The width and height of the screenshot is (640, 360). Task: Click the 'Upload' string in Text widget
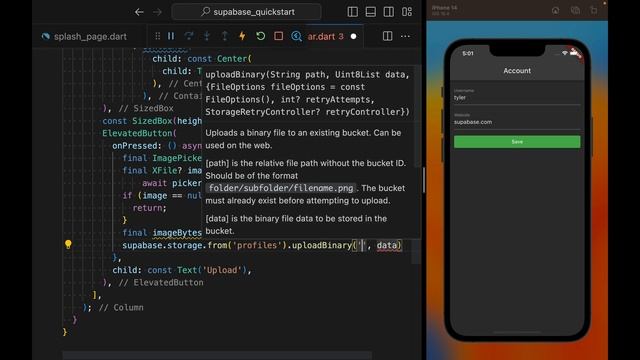222,270
